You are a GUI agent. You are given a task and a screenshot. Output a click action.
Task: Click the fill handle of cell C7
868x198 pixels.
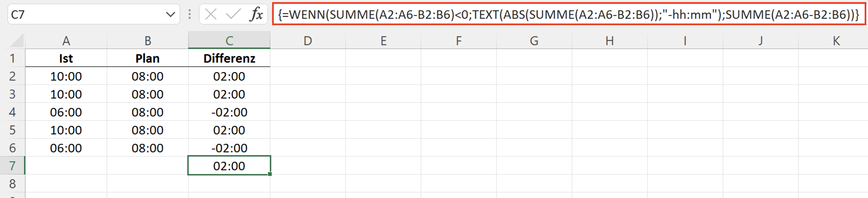tap(270, 174)
